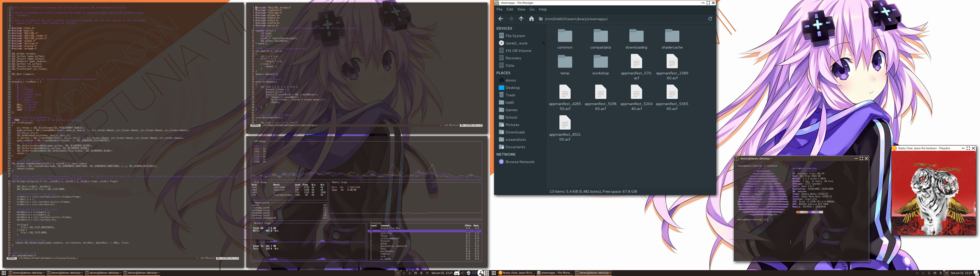Switch to the Nasty (feat. Jason Rich... taskbar button
Image resolution: width=980 pixels, height=276 pixels.
tap(517, 273)
